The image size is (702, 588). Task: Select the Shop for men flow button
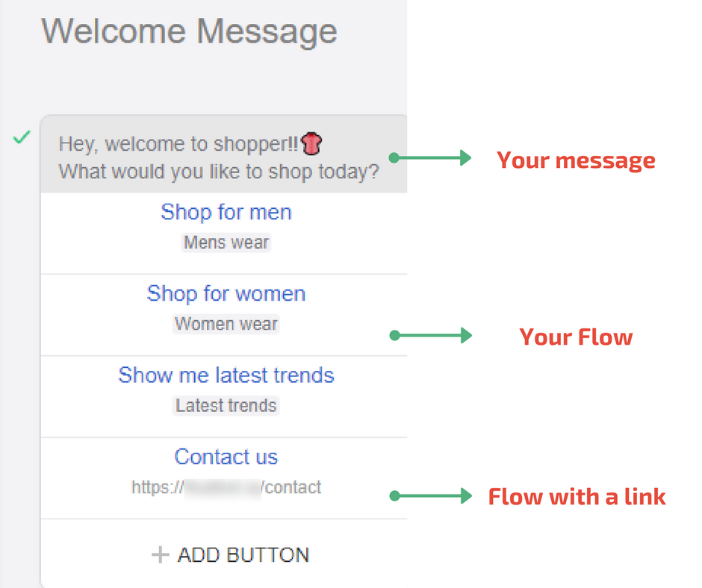click(x=226, y=213)
